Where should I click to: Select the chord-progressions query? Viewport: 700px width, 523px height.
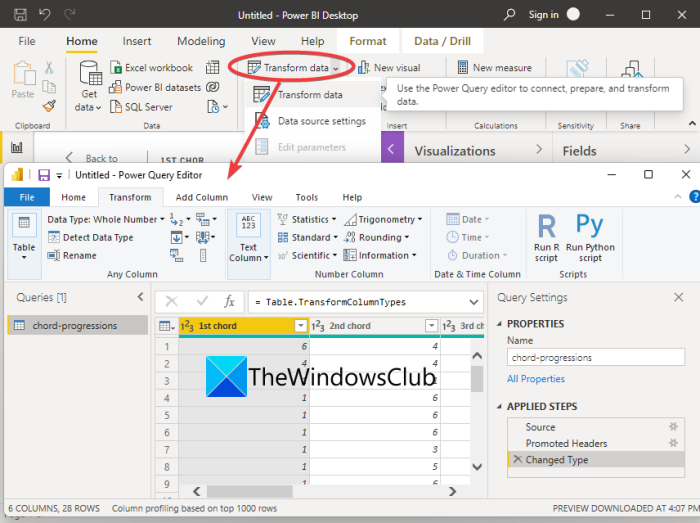click(x=78, y=325)
